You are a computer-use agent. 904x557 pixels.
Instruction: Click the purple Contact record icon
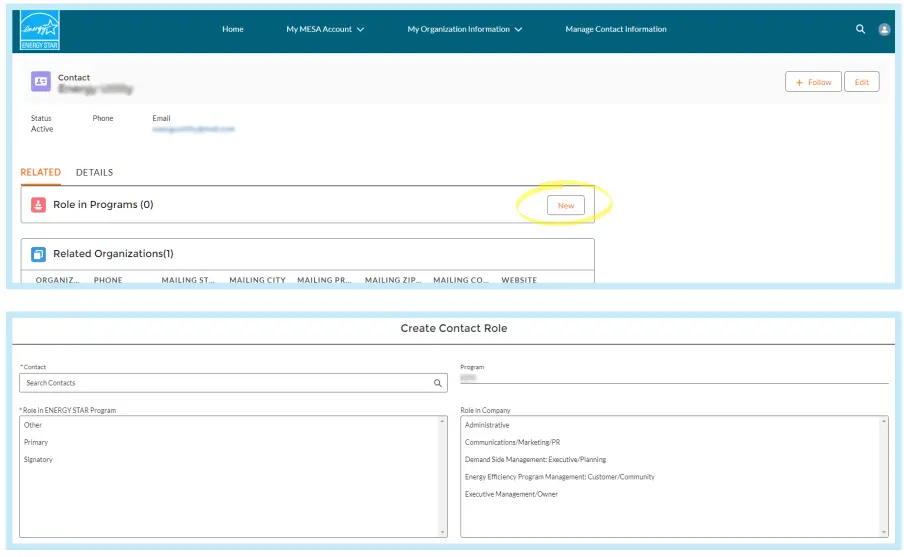[40, 82]
